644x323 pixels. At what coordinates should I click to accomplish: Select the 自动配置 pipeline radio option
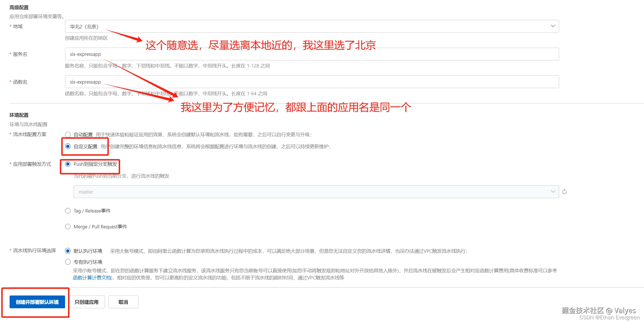[x=68, y=135]
